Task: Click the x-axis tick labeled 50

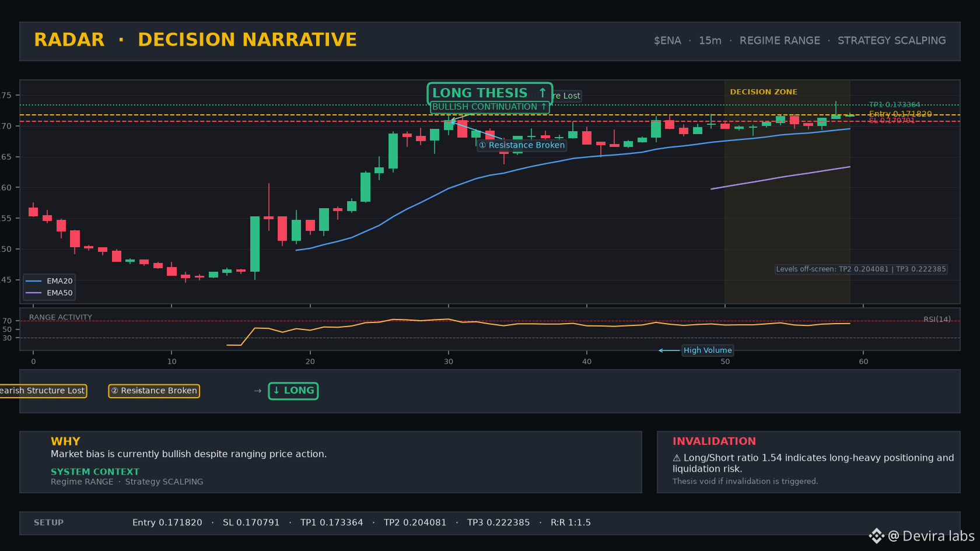Action: 725,362
